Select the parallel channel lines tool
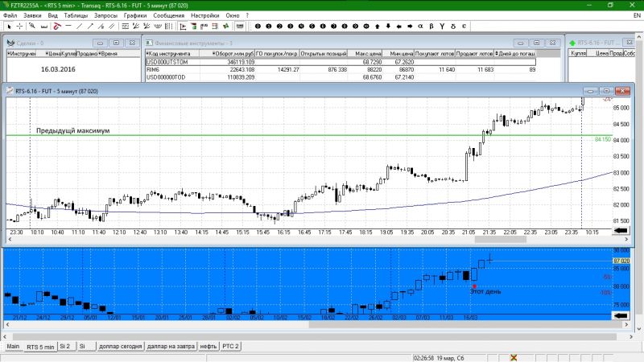Image resolution: width=644 pixels, height=362 pixels. [112, 27]
